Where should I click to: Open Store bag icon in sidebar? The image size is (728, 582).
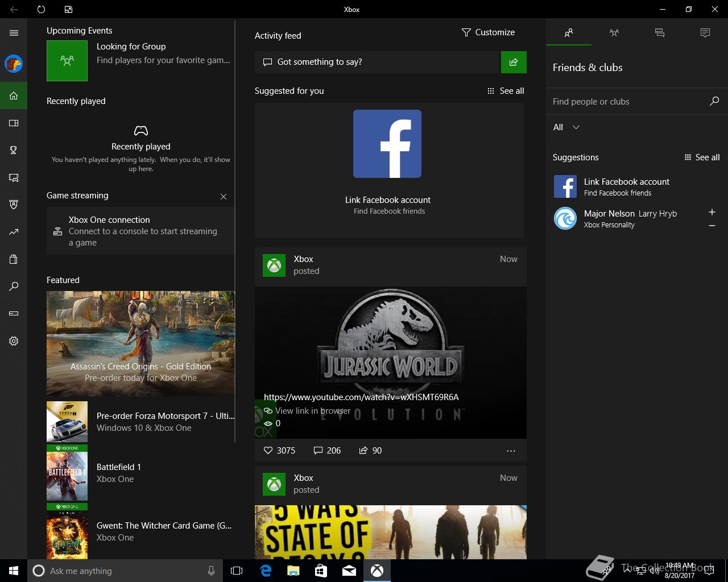(14, 259)
